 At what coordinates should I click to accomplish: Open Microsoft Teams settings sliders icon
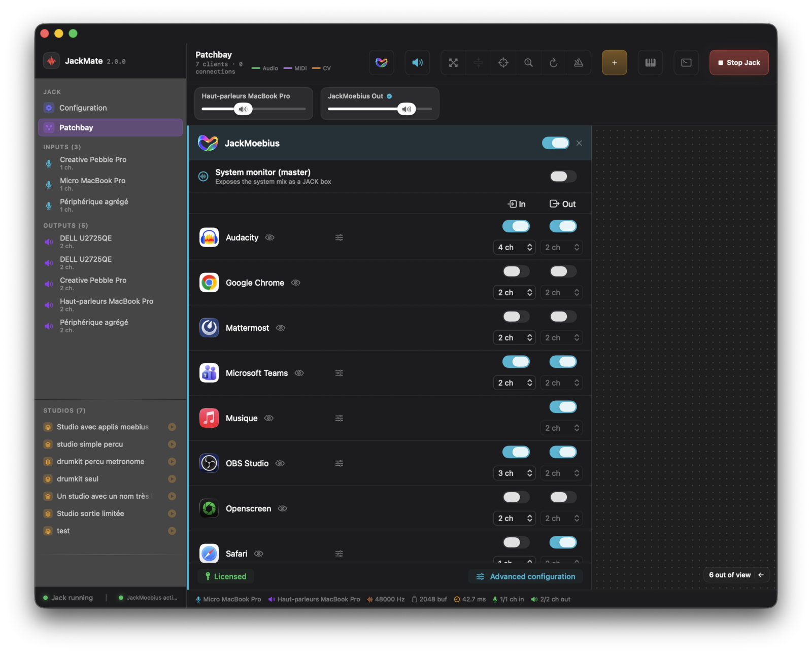339,373
